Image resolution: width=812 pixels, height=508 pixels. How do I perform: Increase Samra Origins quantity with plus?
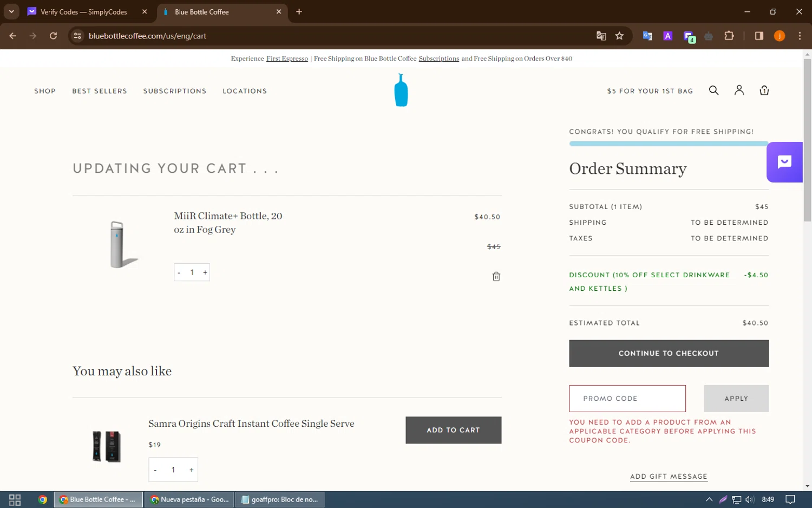[191, 470]
